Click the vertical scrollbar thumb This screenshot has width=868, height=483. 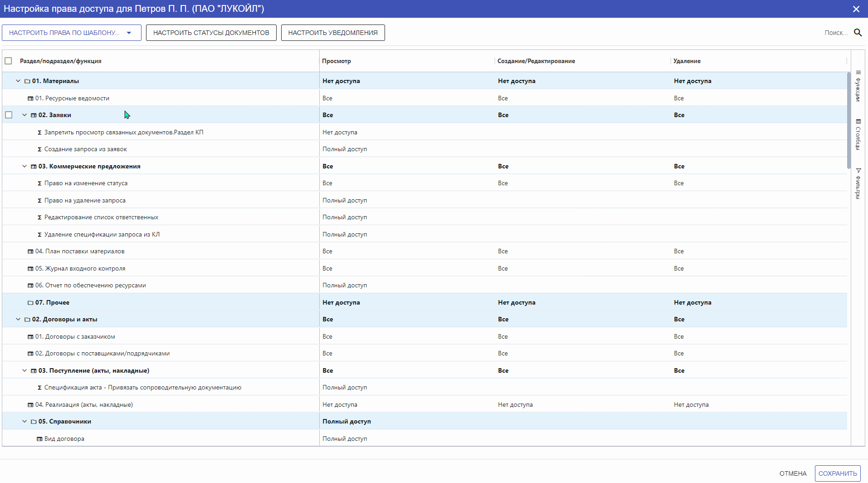click(849, 120)
